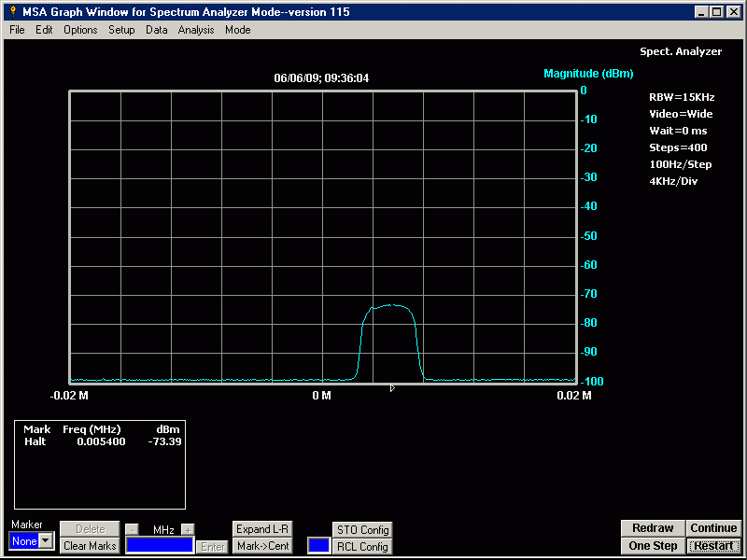Click the RCL Config button
Image resolution: width=747 pixels, height=560 pixels.
coord(362,547)
